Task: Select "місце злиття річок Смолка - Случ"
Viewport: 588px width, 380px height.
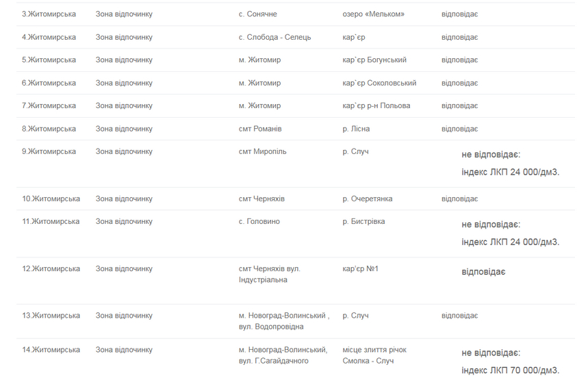Action: 374,355
